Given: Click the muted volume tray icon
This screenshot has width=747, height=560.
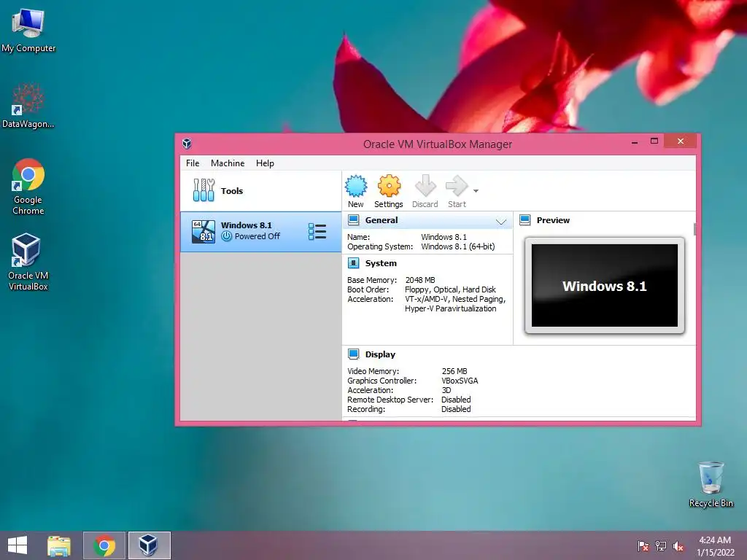Looking at the screenshot, I should [x=678, y=546].
